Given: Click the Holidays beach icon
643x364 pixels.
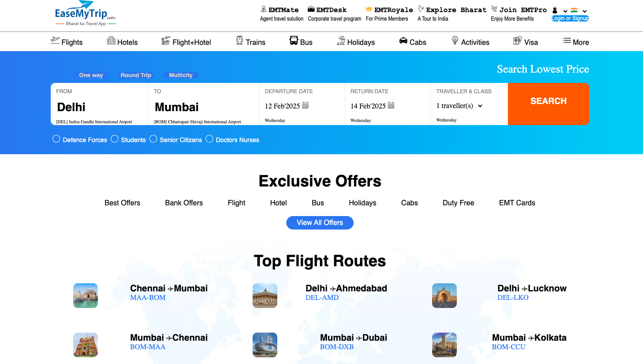Looking at the screenshot, I should pos(341,41).
